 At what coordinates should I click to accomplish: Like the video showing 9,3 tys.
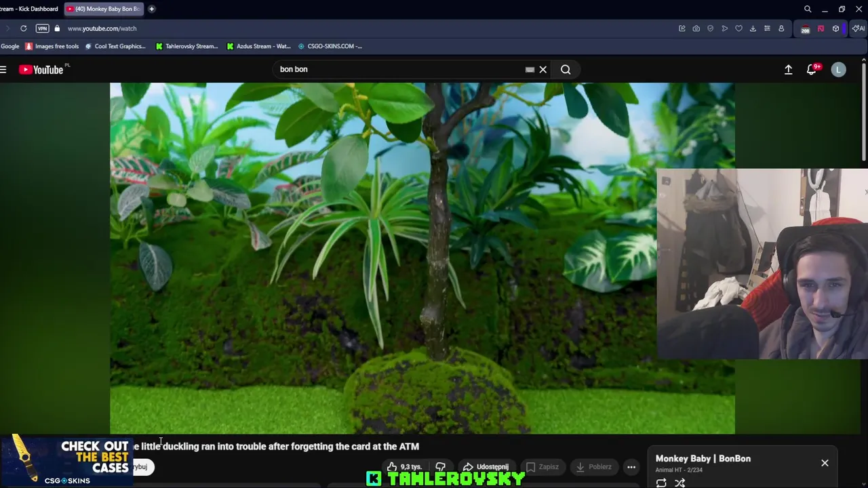point(404,467)
